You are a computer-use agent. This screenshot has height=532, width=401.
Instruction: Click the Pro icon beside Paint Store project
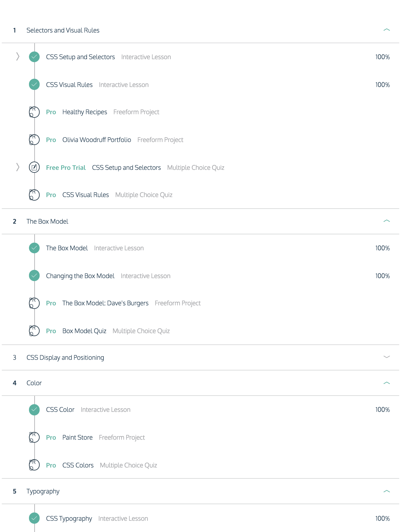pyautogui.click(x=34, y=437)
